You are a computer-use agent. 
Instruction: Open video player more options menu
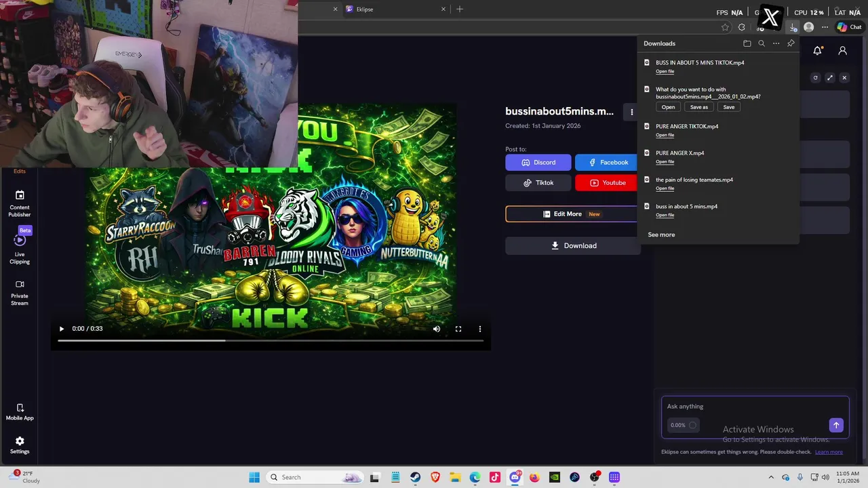coord(480,329)
